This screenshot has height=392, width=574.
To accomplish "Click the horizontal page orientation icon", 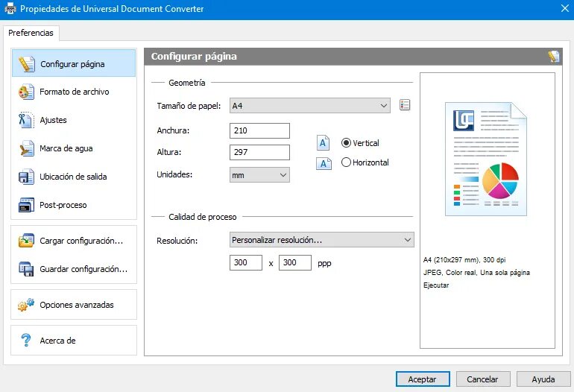I will click(324, 163).
